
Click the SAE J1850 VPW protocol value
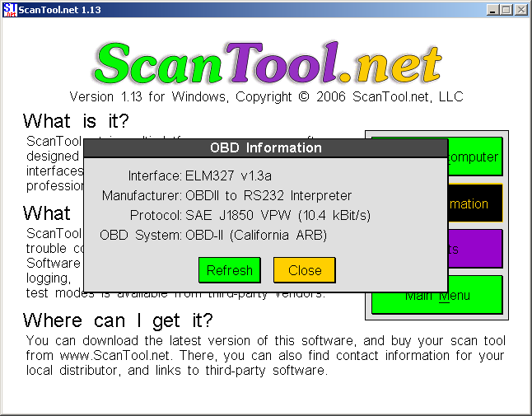point(278,215)
